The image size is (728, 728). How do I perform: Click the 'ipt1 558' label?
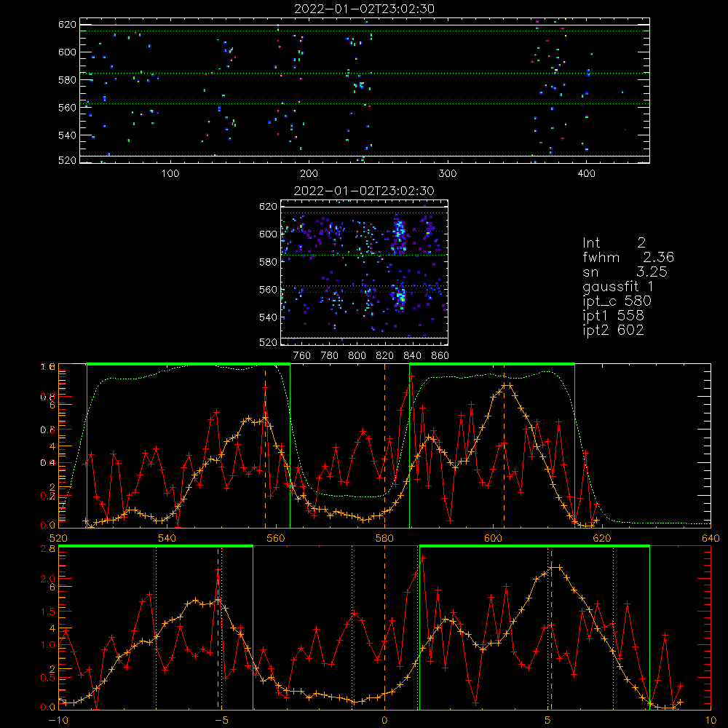tap(613, 316)
